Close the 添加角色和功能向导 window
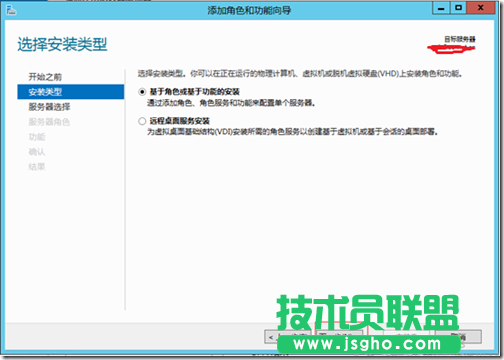 480,8
